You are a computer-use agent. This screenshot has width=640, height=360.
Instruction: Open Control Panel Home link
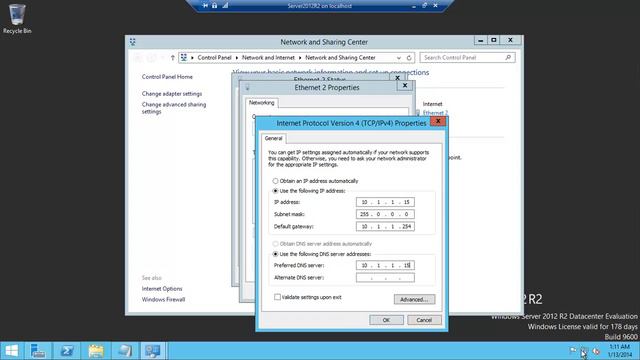[167, 77]
